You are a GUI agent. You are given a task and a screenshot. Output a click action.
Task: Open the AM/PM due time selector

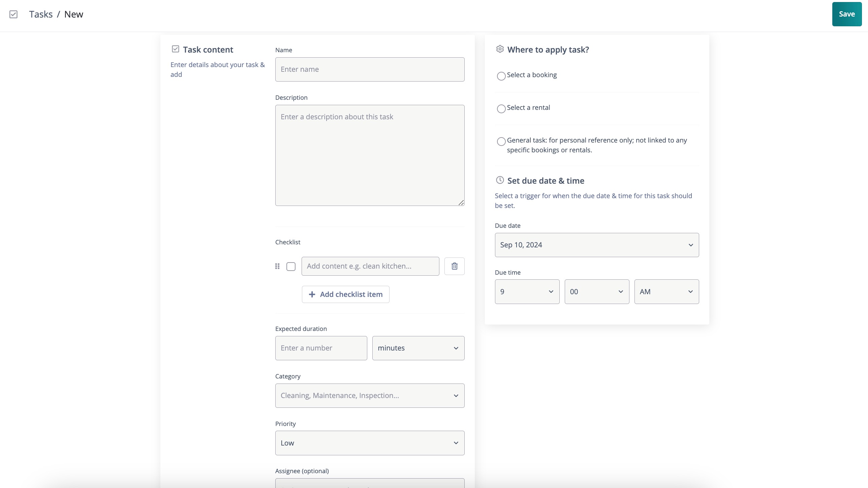(x=666, y=292)
